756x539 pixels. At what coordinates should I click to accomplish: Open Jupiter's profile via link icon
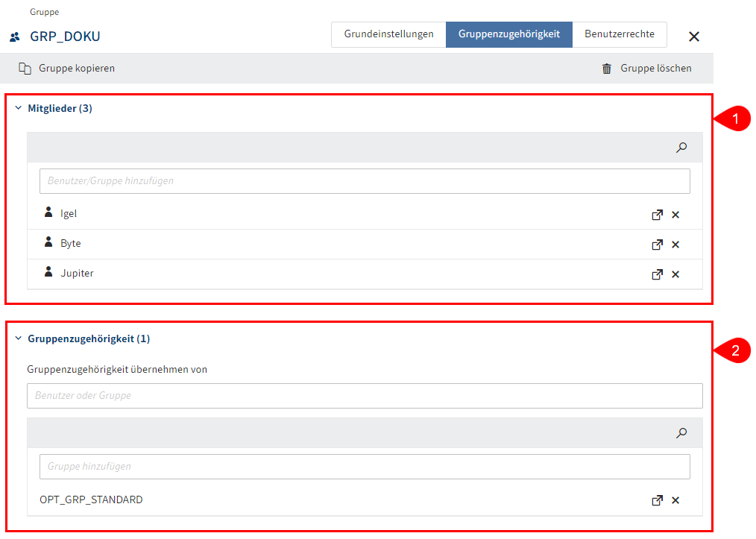coord(657,274)
